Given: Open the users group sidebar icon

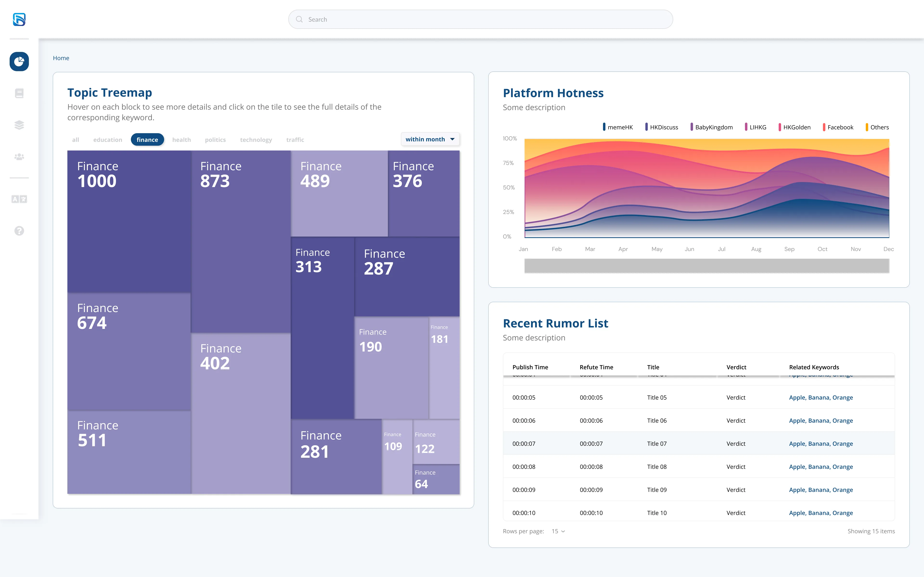Looking at the screenshot, I should pos(19,157).
